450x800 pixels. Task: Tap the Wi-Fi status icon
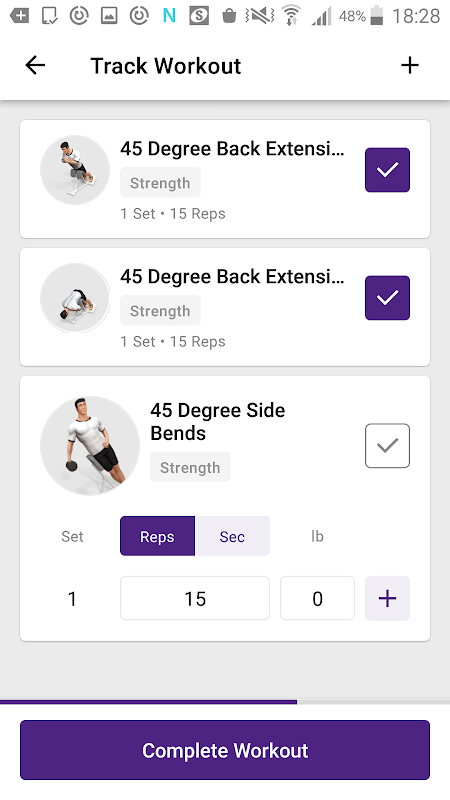point(291,16)
